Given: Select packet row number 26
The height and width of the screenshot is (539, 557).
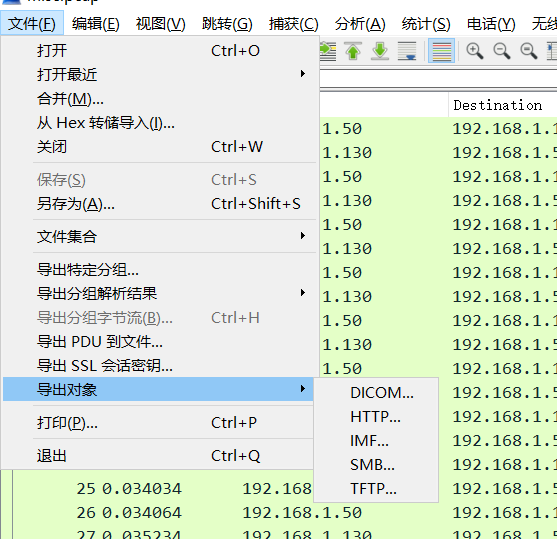Looking at the screenshot, I should (x=278, y=513).
